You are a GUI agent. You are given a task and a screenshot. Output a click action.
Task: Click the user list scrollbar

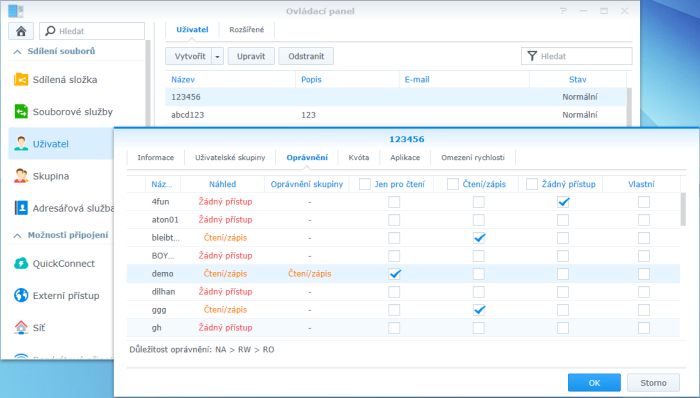(629, 107)
